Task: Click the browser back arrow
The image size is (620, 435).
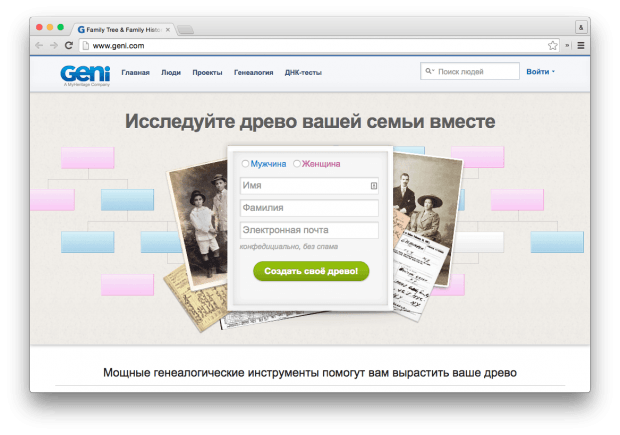Action: (40, 45)
